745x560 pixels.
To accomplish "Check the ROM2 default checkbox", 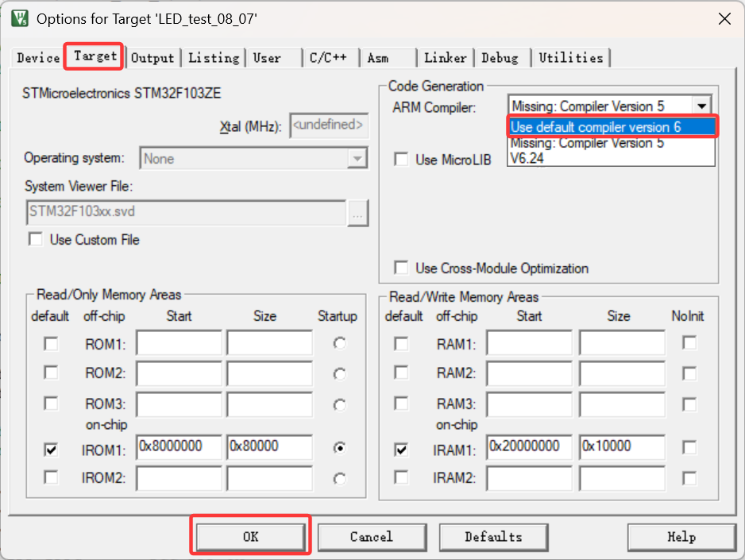I will point(51,373).
